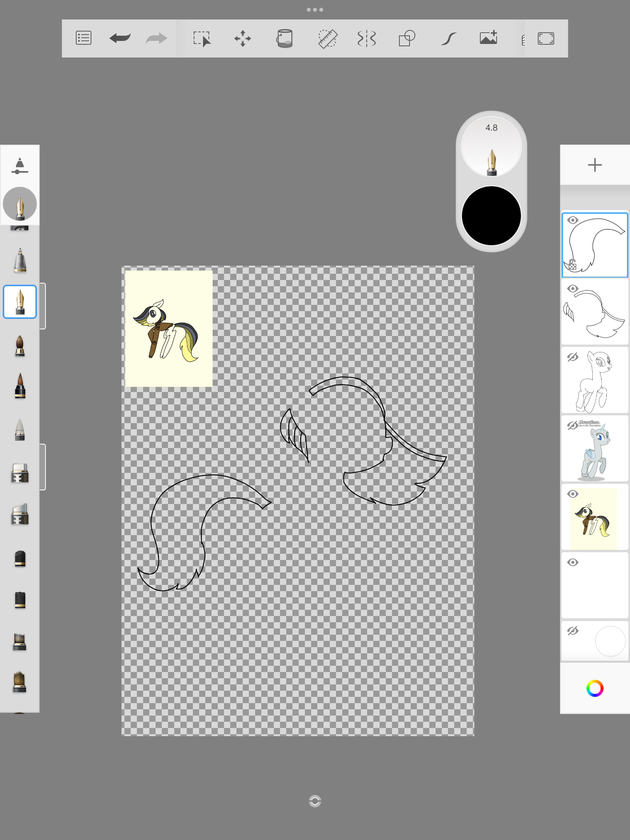Tap the rotate icon below the canvas
This screenshot has height=840, width=630.
315,801
